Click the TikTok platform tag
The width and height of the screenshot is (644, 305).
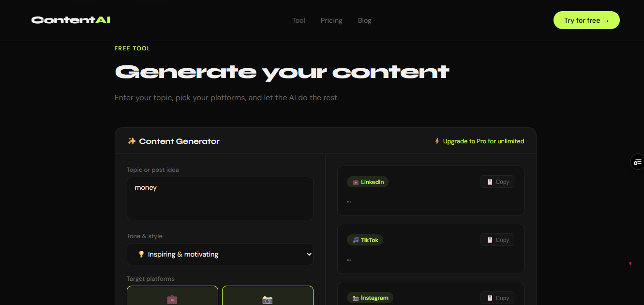(365, 240)
